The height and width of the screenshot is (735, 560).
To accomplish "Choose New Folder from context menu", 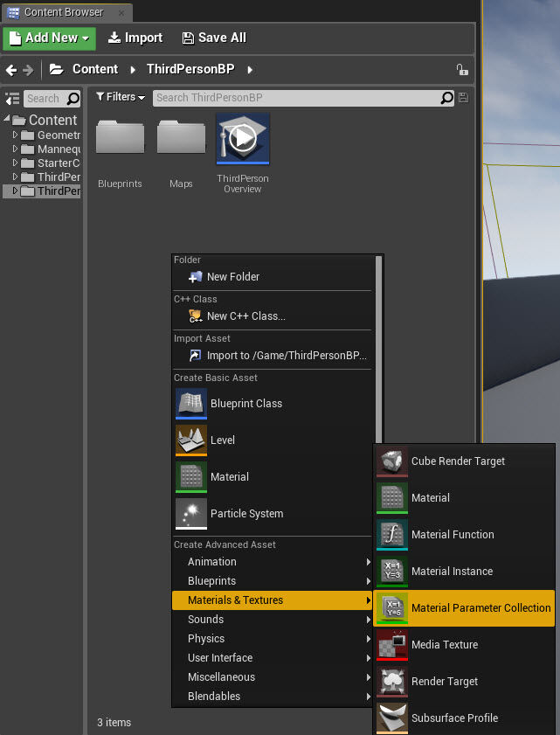I will (232, 277).
